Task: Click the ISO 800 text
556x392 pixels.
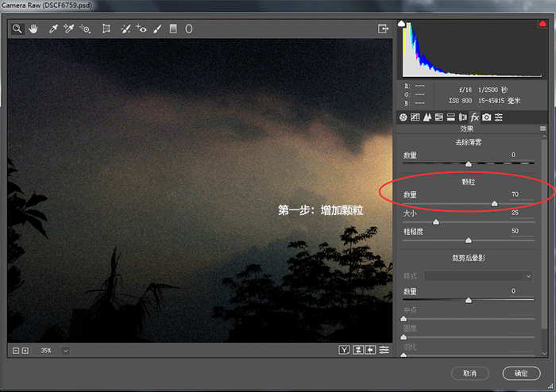Action: point(460,101)
